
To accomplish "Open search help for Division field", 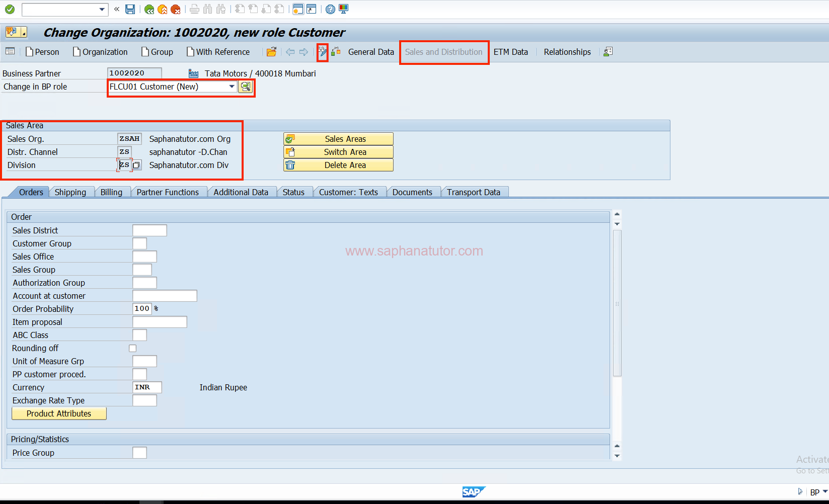I will tap(136, 165).
